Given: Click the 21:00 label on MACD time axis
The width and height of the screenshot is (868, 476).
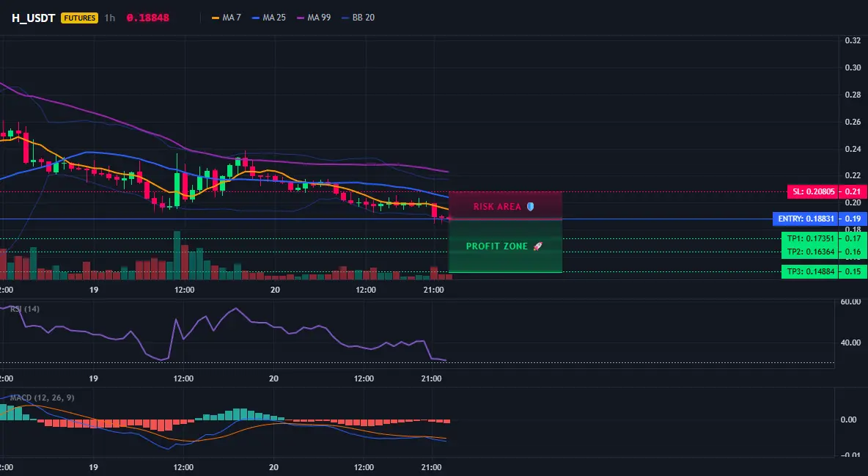Looking at the screenshot, I should (x=432, y=467).
